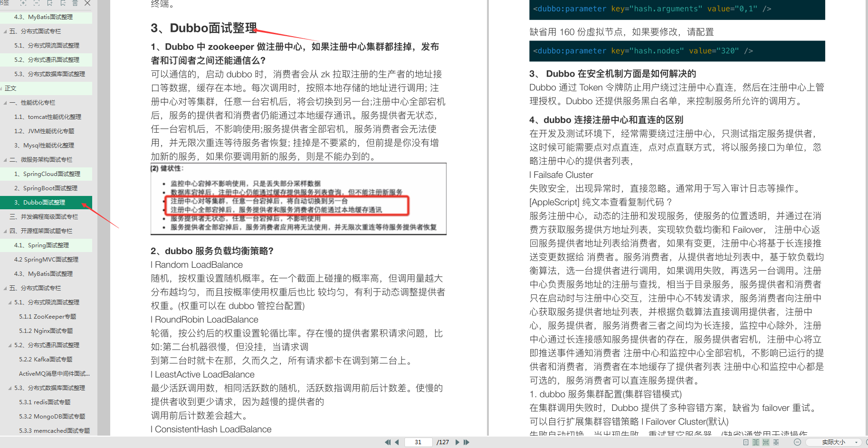Switch to two-page continuous view

click(776, 442)
